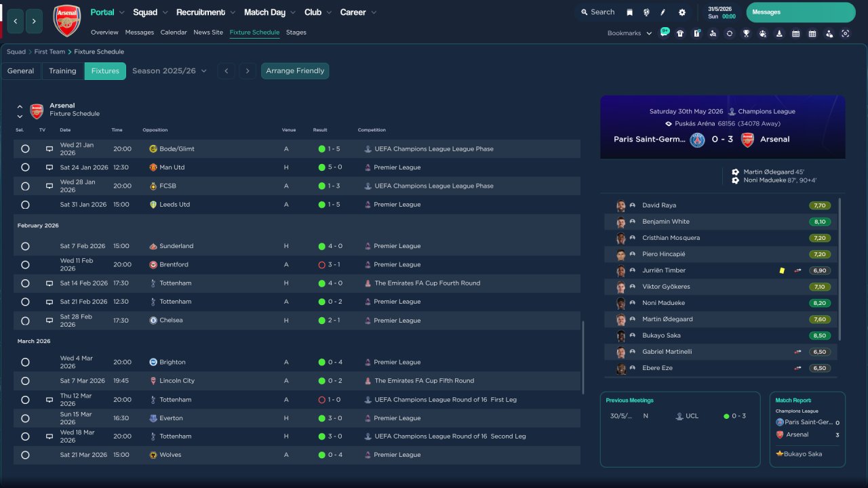Select the Man Utd fixture radio button
868x488 pixels.
[x=25, y=167]
